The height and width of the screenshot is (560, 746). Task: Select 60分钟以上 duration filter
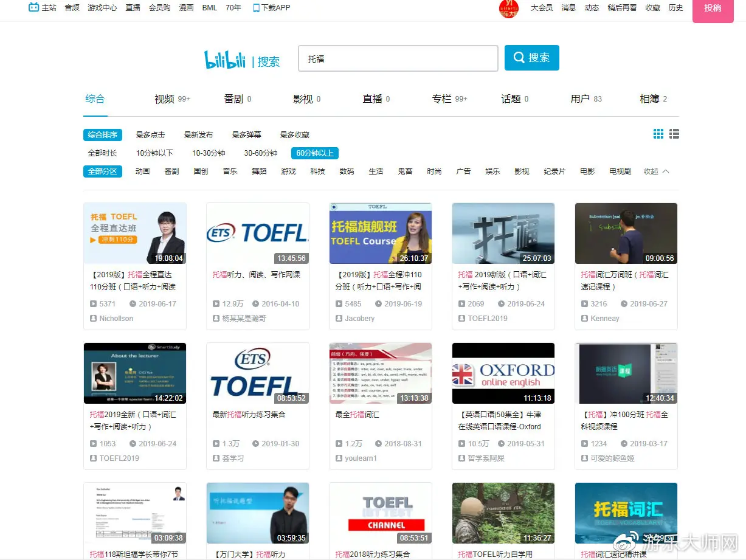314,153
